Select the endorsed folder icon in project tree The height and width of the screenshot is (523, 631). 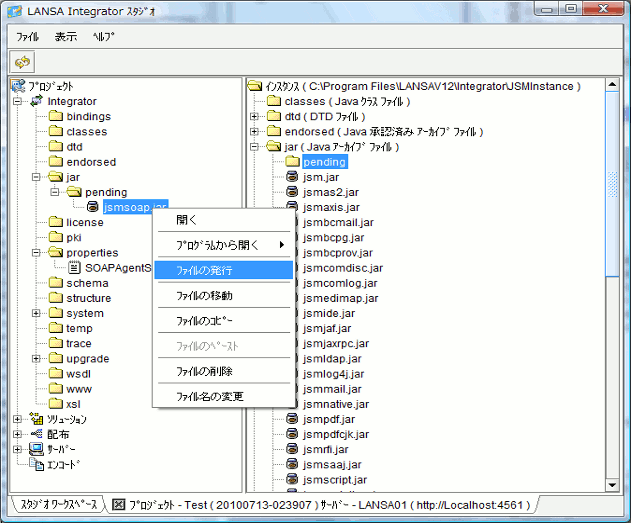[x=56, y=161]
